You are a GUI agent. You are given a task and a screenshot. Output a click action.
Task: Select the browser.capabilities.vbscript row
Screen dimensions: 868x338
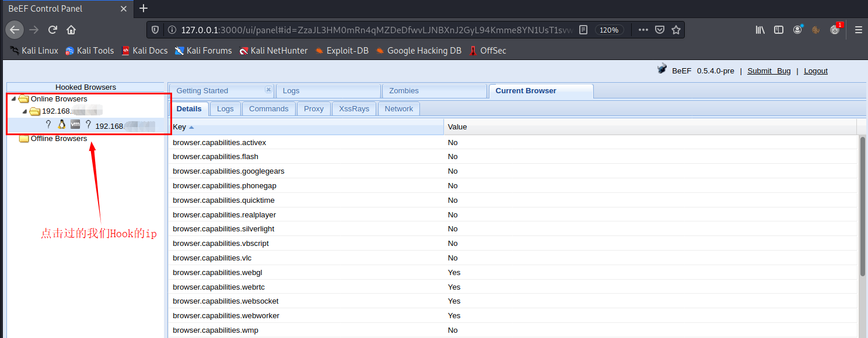[x=513, y=244]
